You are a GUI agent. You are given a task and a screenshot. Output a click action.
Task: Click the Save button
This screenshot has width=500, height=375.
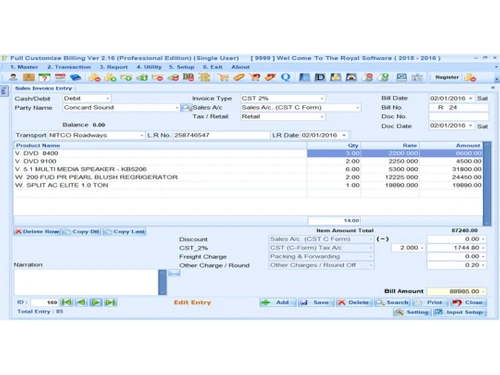tap(316, 302)
